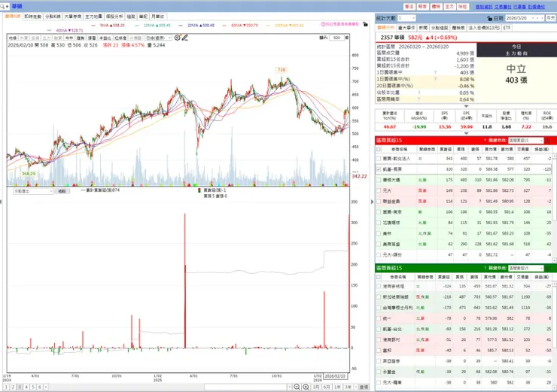Image resolution: width=557 pixels, height=392 pixels.
Task: Open the 體檢表 tab
Action: (458, 28)
